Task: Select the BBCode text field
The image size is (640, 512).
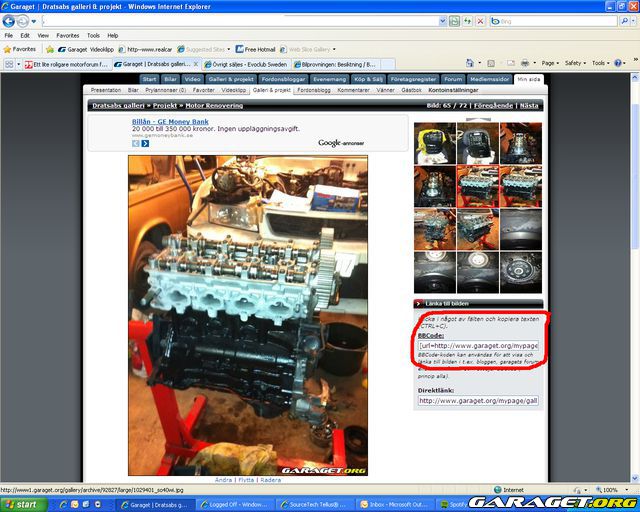Action: click(479, 345)
